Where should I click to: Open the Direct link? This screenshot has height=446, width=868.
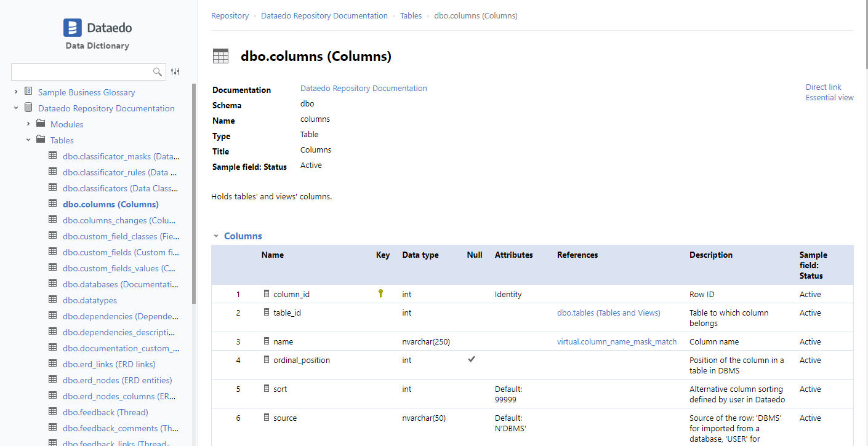(x=823, y=87)
